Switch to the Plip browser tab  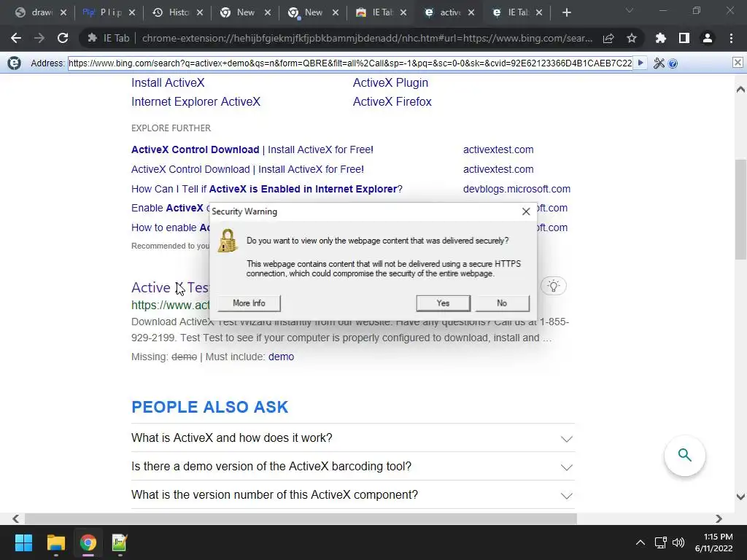pyautogui.click(x=109, y=12)
